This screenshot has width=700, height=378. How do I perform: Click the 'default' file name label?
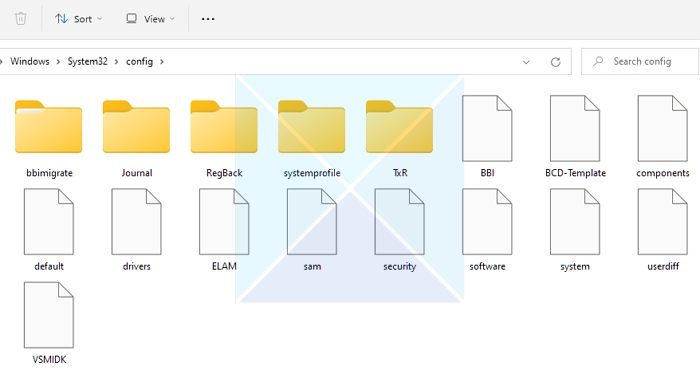pyautogui.click(x=49, y=266)
